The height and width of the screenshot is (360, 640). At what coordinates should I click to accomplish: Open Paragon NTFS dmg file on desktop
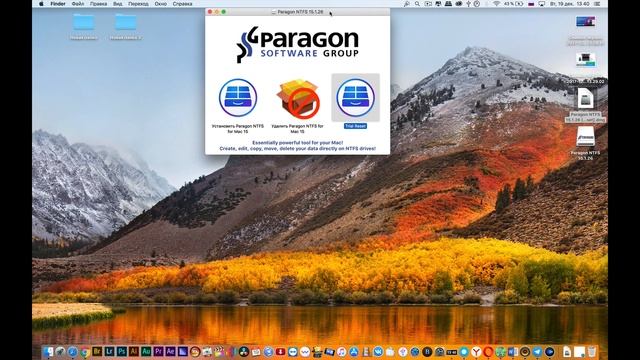pyautogui.click(x=585, y=99)
